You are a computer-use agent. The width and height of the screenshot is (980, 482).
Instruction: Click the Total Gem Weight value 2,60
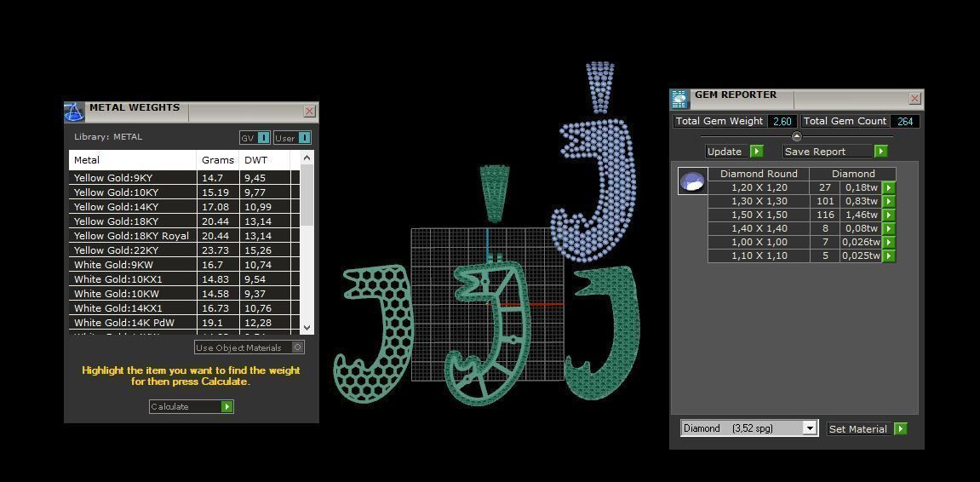[782, 121]
